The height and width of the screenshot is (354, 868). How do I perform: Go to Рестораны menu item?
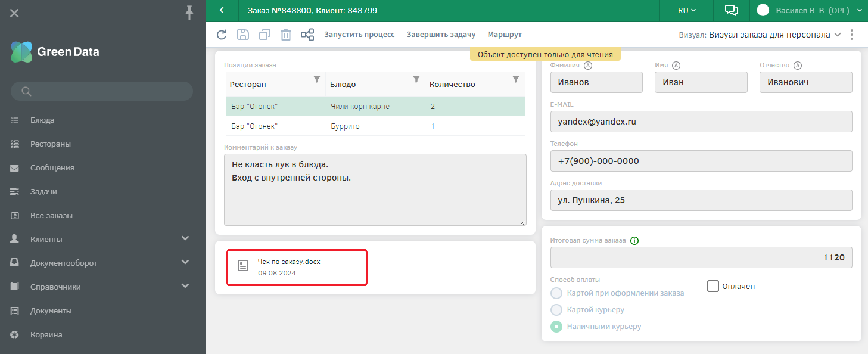click(51, 144)
